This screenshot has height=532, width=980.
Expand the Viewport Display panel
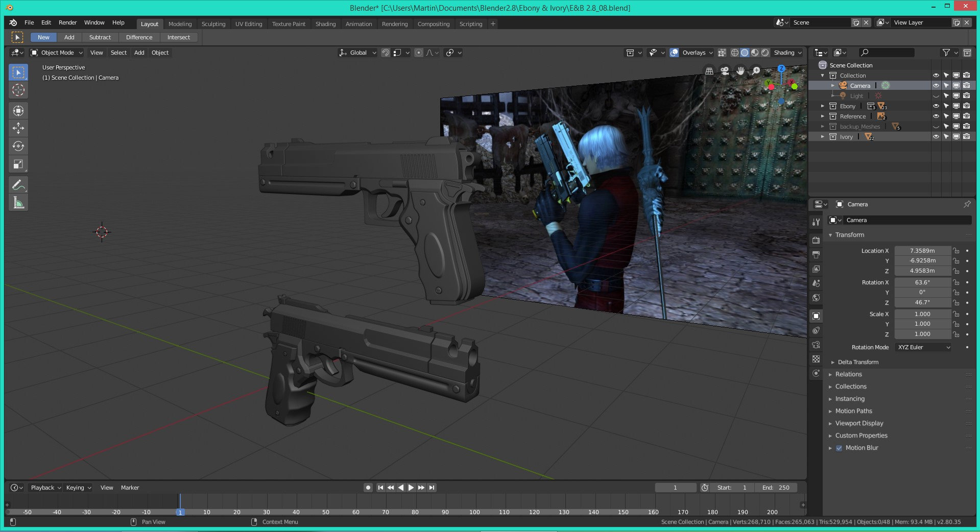pyautogui.click(x=859, y=423)
